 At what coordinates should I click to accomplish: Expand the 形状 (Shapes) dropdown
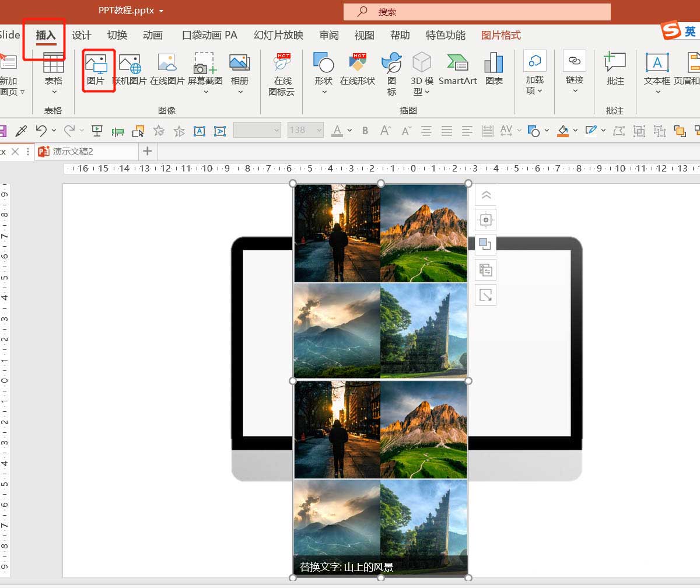pos(324,92)
